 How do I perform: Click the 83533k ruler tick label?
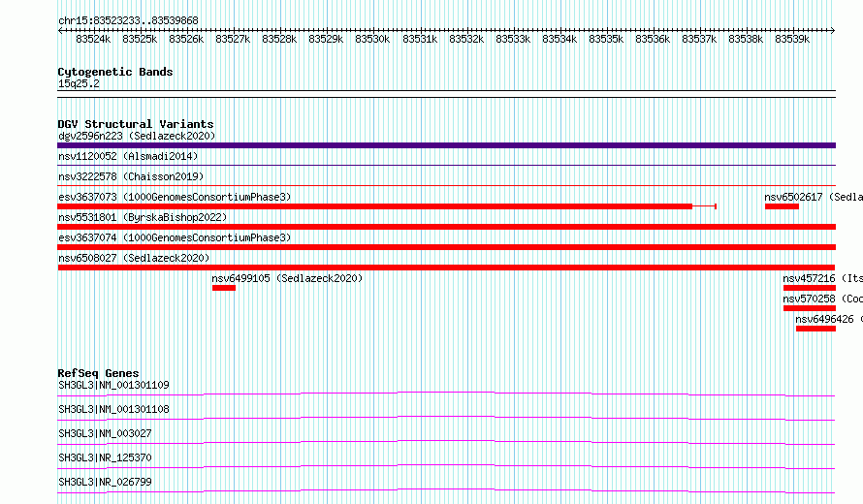click(x=513, y=40)
